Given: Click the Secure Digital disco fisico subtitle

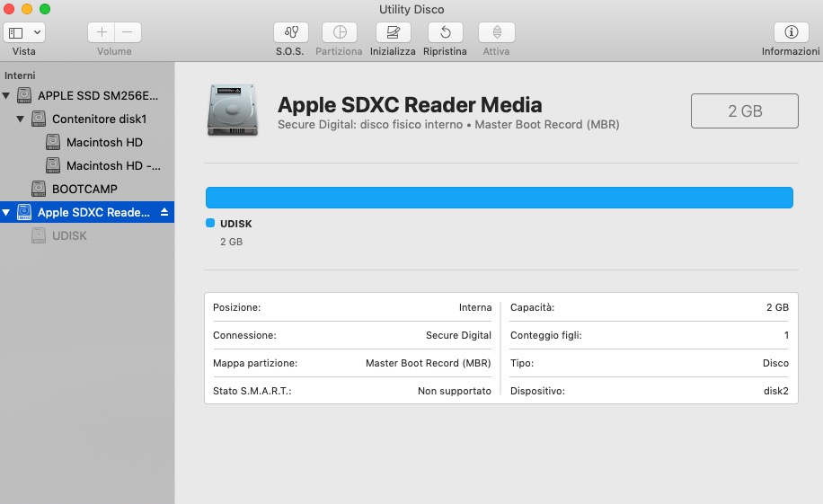Looking at the screenshot, I should pos(448,124).
